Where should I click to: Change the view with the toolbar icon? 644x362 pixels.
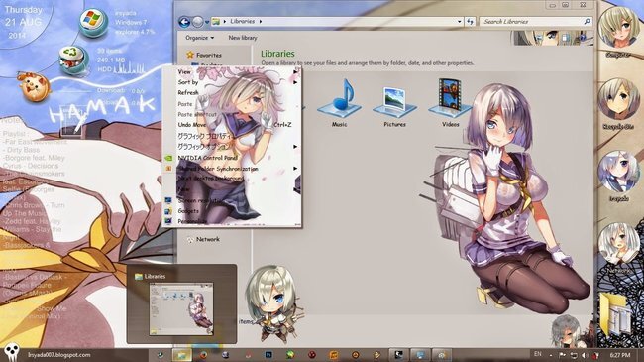tap(540, 39)
